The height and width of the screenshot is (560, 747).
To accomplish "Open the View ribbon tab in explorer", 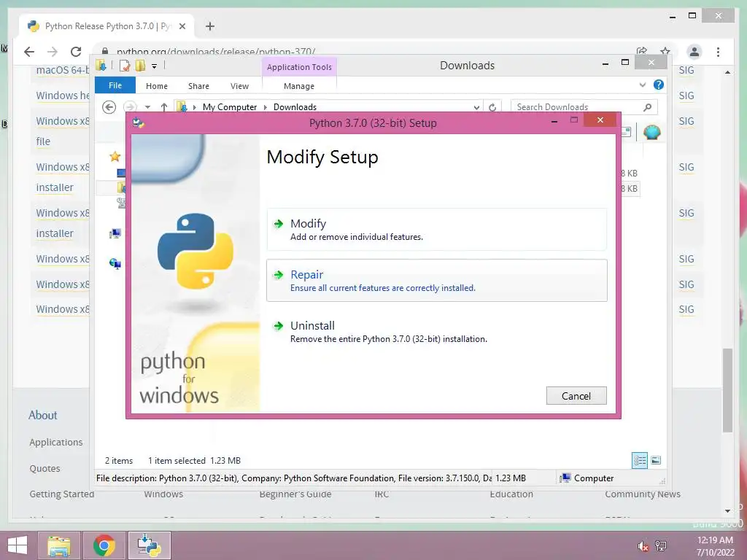I will pos(239,86).
